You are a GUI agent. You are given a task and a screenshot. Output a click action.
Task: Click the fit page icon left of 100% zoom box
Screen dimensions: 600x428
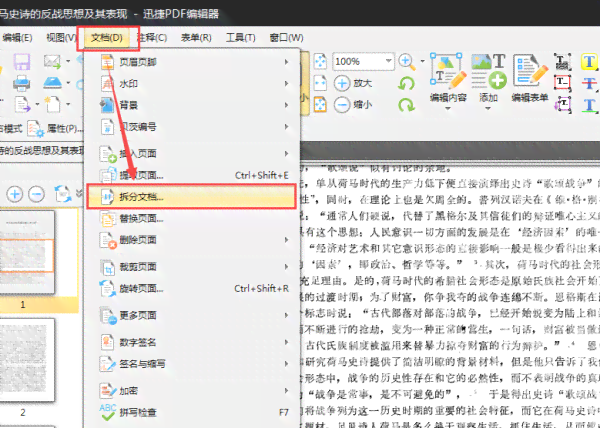(x=320, y=62)
